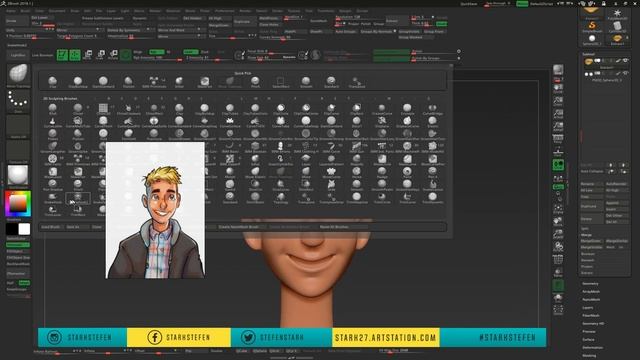The width and height of the screenshot is (640, 360).
Task: Open the current brush thumbnail on left shelf
Action: (x=18, y=75)
